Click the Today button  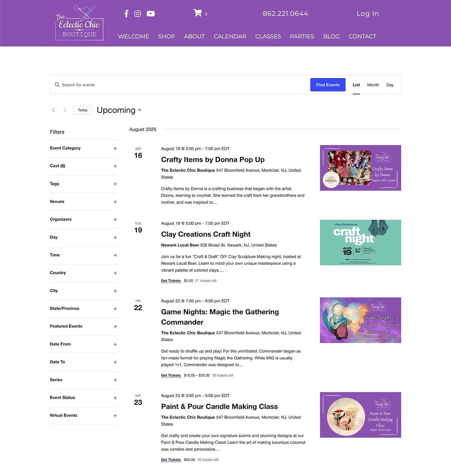pyautogui.click(x=82, y=110)
